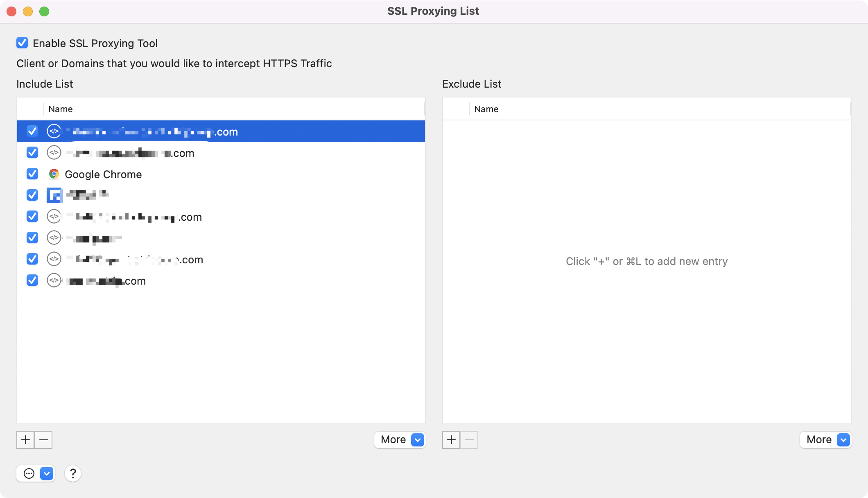Click the empty Exclude List placeholder area
Image resolution: width=868 pixels, height=498 pixels.
coord(646,261)
